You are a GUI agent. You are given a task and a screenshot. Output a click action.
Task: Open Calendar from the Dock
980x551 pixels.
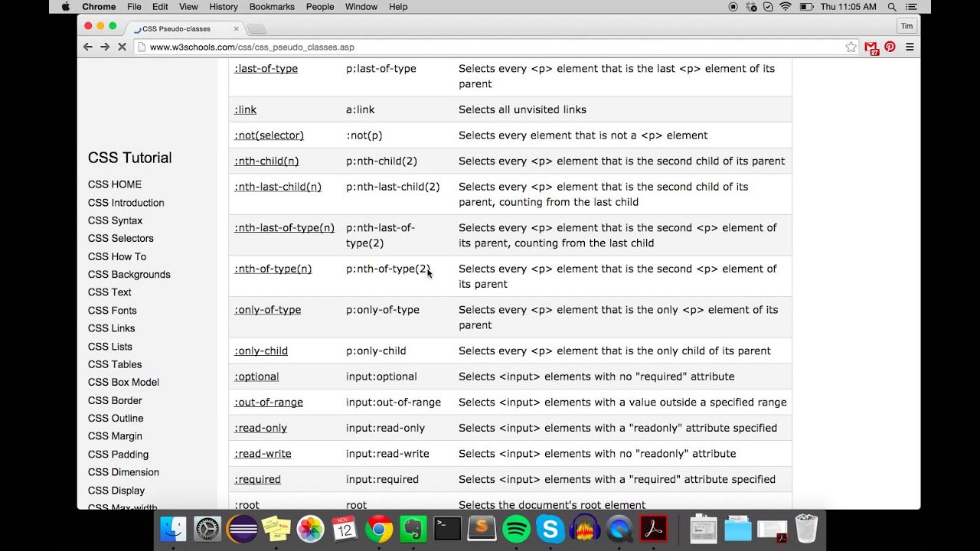(345, 529)
